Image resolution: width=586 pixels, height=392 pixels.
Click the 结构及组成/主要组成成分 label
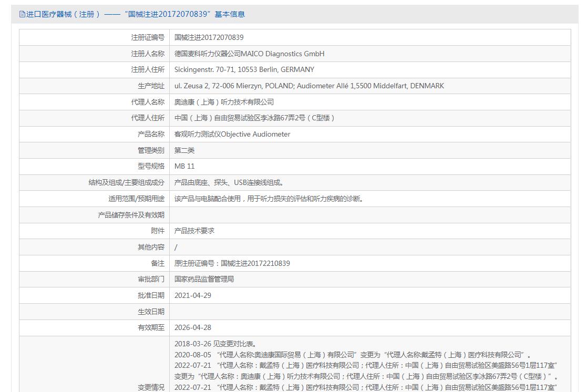coord(126,183)
